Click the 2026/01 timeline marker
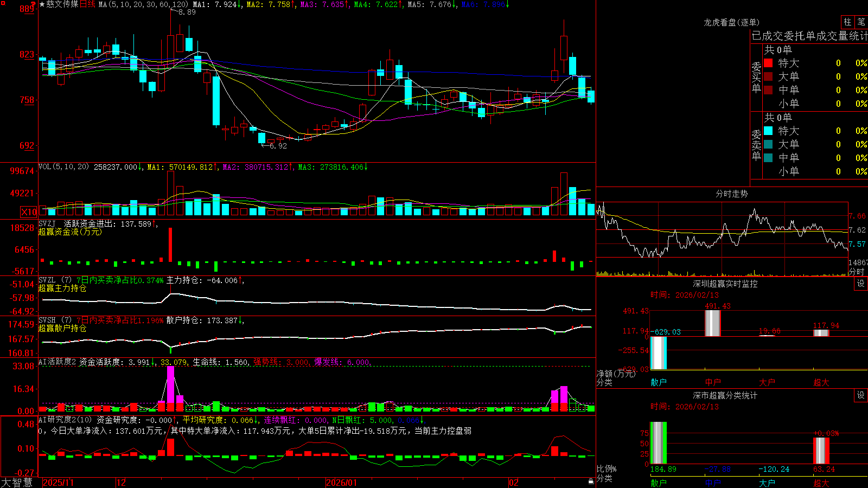 click(342, 483)
